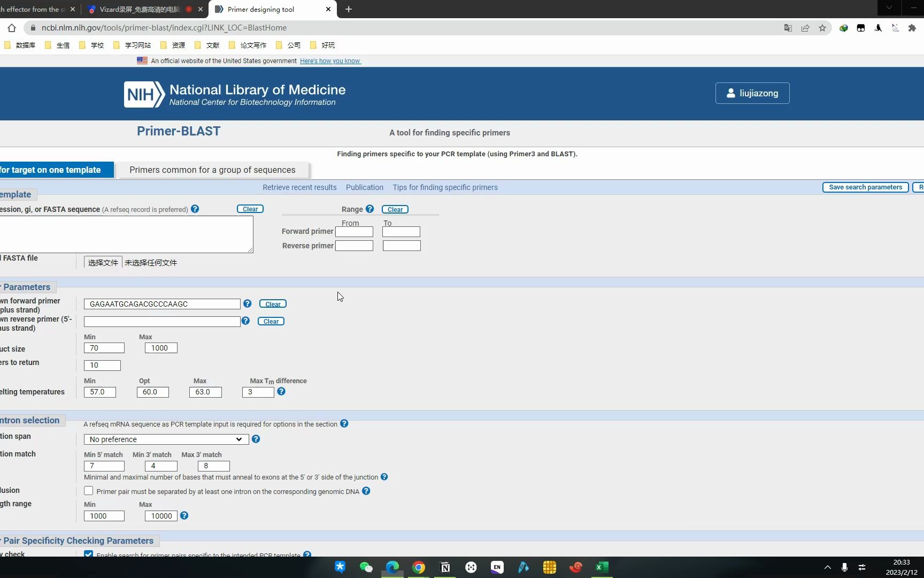
Task: Open Excel from taskbar
Action: tap(602, 567)
